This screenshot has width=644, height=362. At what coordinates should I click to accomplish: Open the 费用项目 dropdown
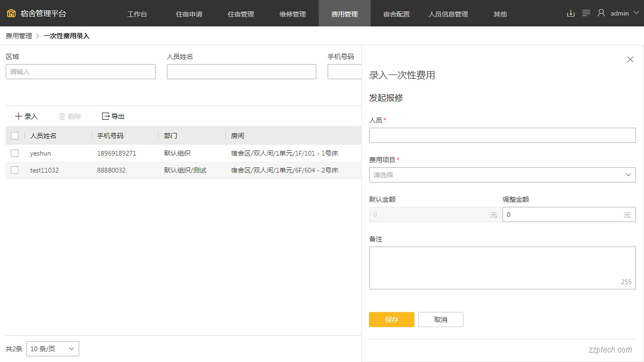502,175
